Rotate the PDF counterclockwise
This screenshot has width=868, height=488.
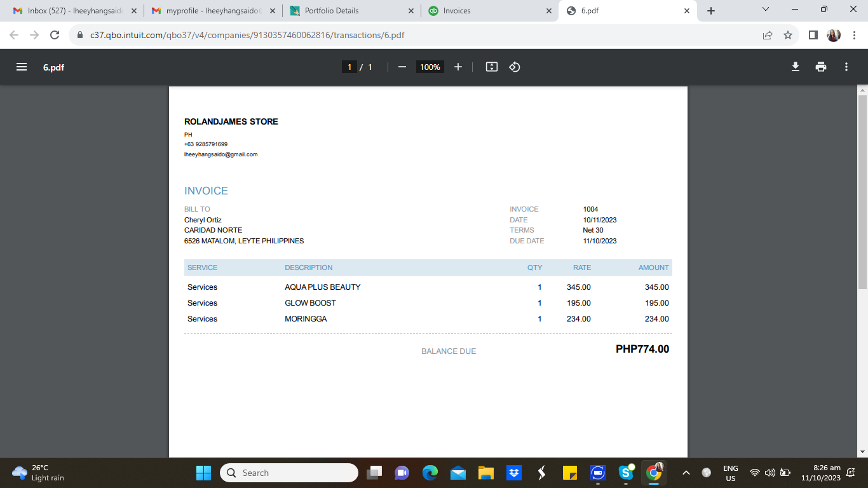tap(515, 67)
